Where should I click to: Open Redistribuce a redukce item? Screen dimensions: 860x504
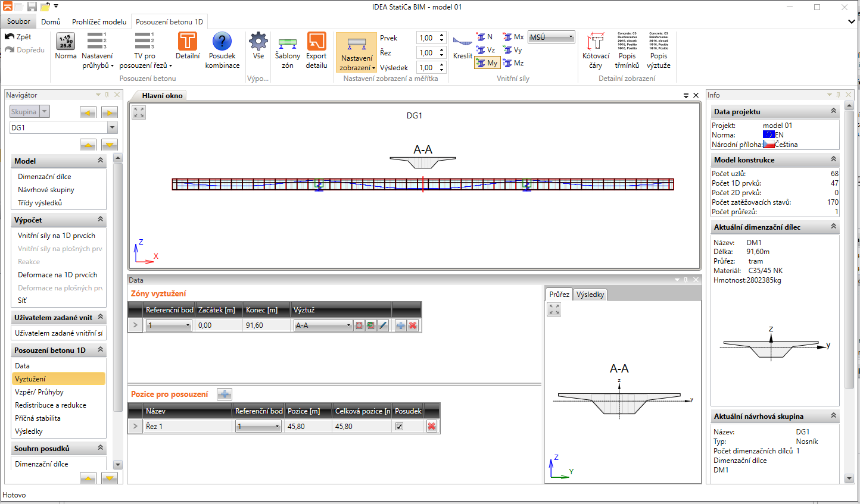point(51,405)
